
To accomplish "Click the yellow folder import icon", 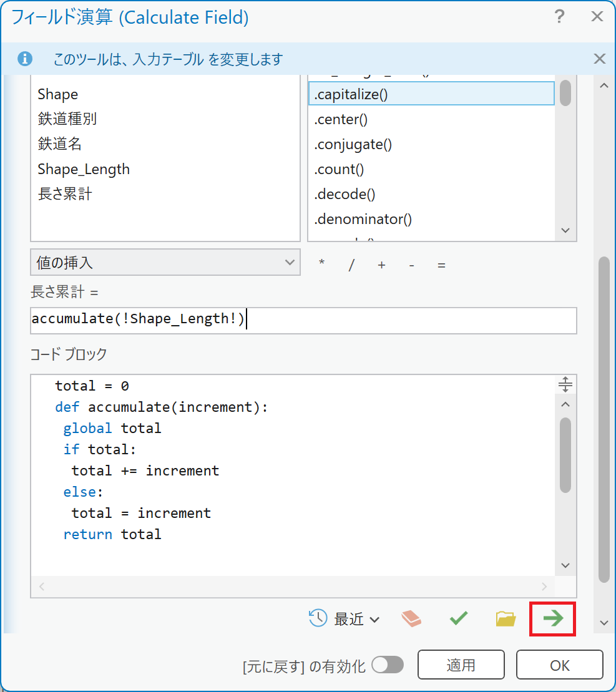I will pyautogui.click(x=506, y=618).
